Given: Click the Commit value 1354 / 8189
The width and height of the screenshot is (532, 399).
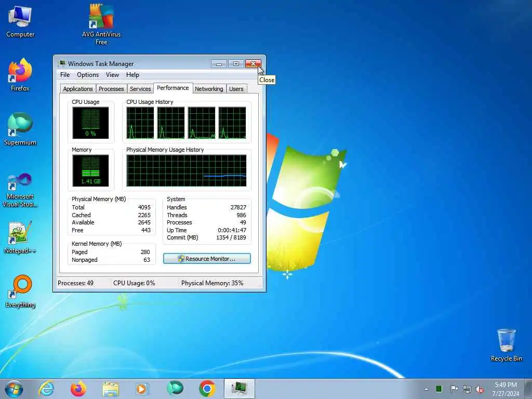Looking at the screenshot, I should [x=231, y=237].
